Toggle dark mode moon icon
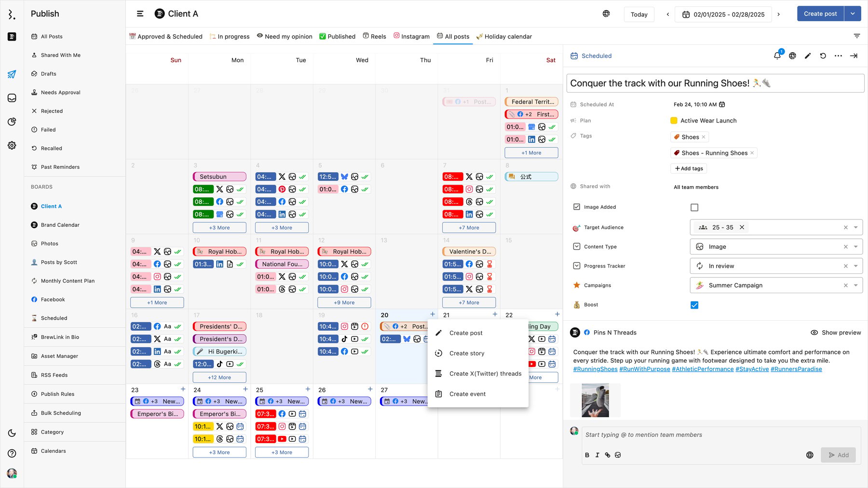 (12, 433)
